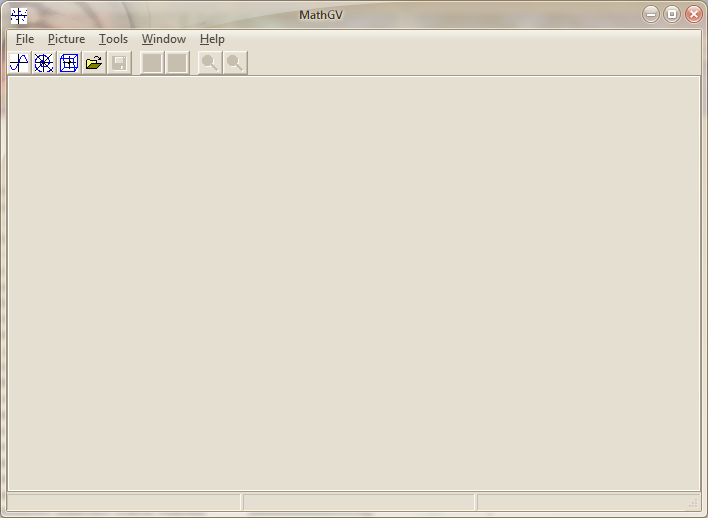Create a new 3D surface graph
The width and height of the screenshot is (708, 518).
(69, 63)
